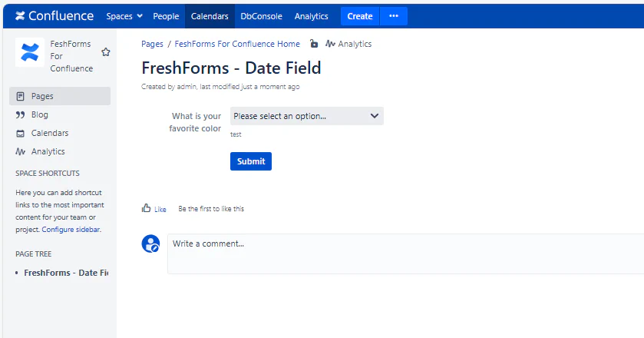Select FreshForms - Date Field in page tree
Viewport: 644px width, 338px height.
[x=65, y=273]
